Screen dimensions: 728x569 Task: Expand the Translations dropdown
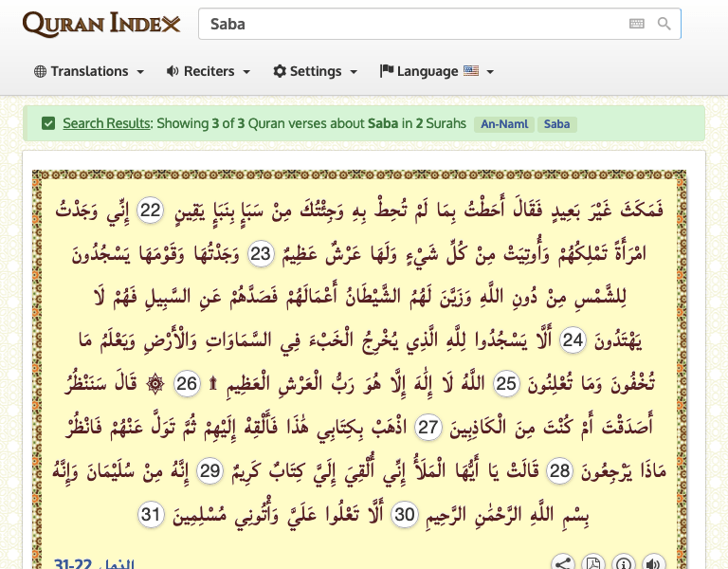pyautogui.click(x=89, y=71)
